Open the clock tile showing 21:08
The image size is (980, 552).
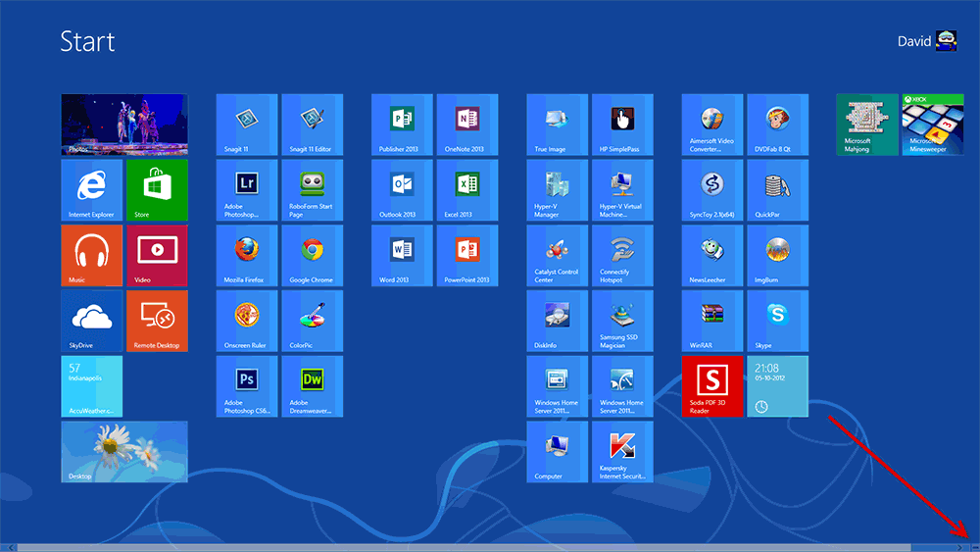pyautogui.click(x=777, y=386)
